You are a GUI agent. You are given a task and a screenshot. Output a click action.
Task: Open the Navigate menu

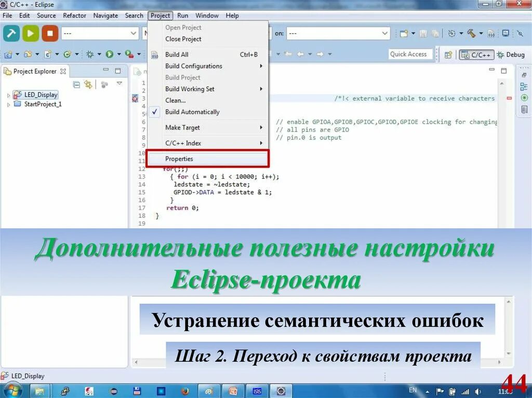coord(105,16)
